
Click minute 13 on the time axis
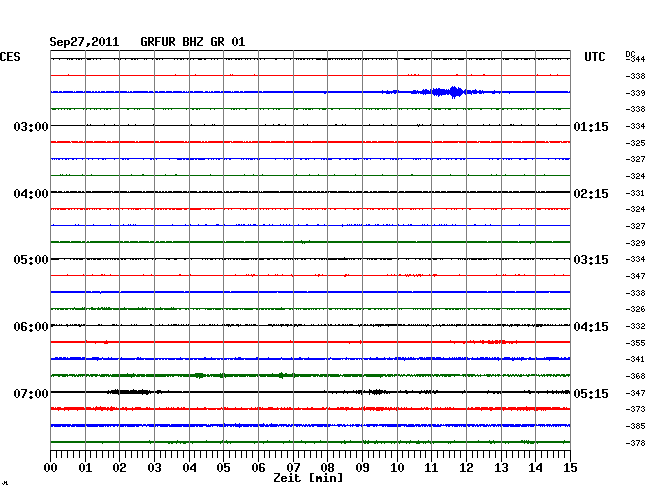pos(501,468)
